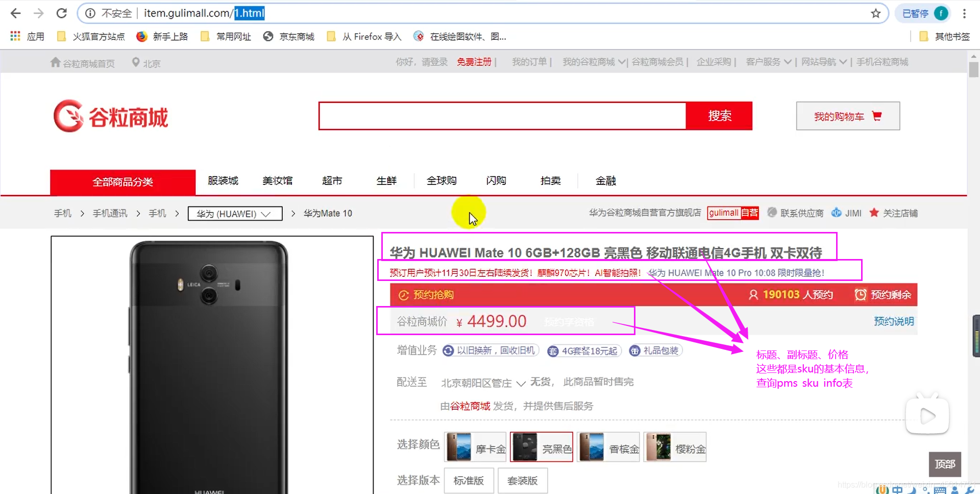Open the 服装城 nav item
This screenshot has width=980, height=494.
(x=223, y=180)
